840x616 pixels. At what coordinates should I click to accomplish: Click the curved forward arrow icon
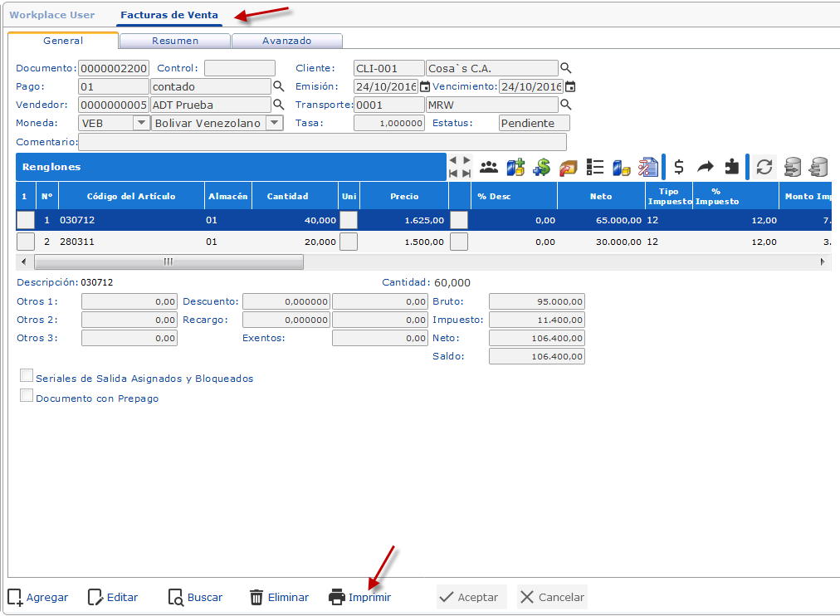[x=706, y=167]
